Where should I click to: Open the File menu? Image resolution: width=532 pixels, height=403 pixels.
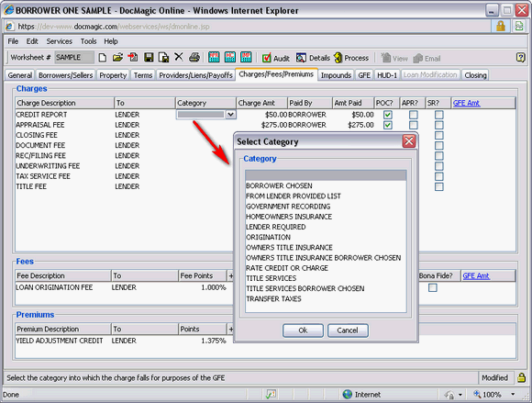coord(13,41)
